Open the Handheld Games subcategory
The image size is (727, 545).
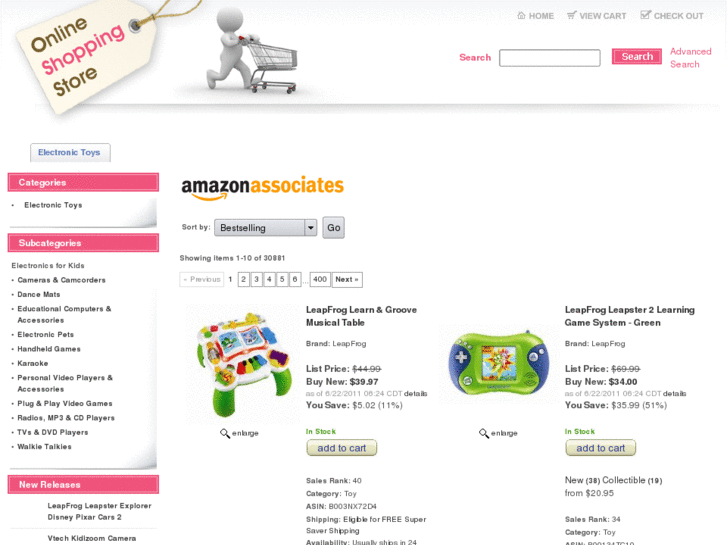(49, 349)
